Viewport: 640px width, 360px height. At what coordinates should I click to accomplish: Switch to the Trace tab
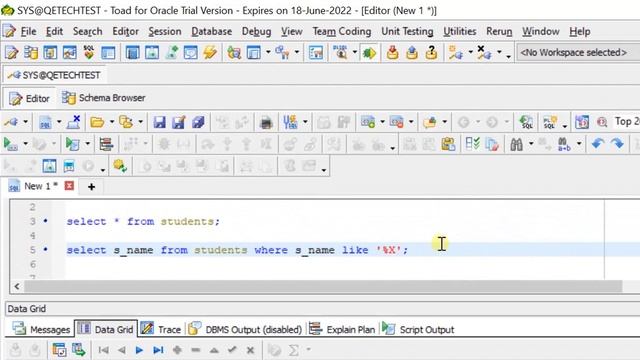[x=161, y=329]
